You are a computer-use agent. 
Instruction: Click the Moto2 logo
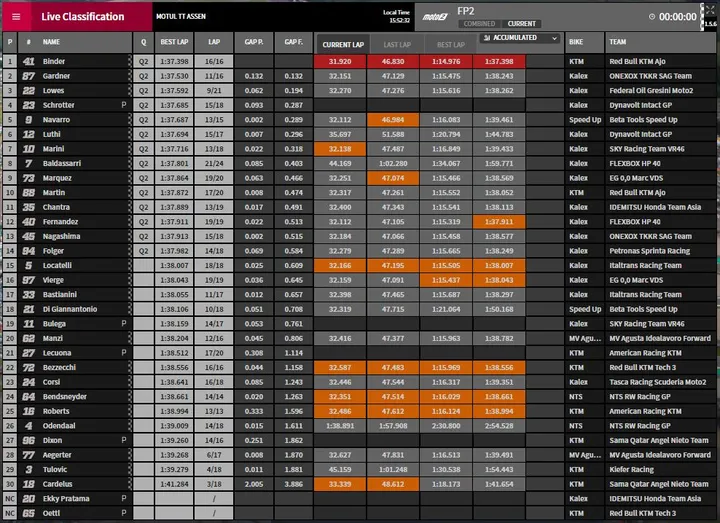click(435, 17)
